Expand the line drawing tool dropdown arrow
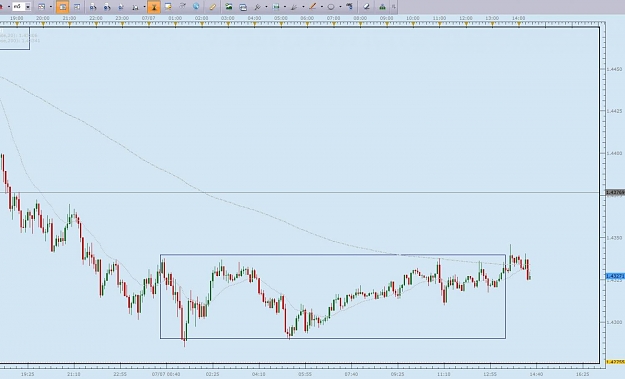 (322, 7)
